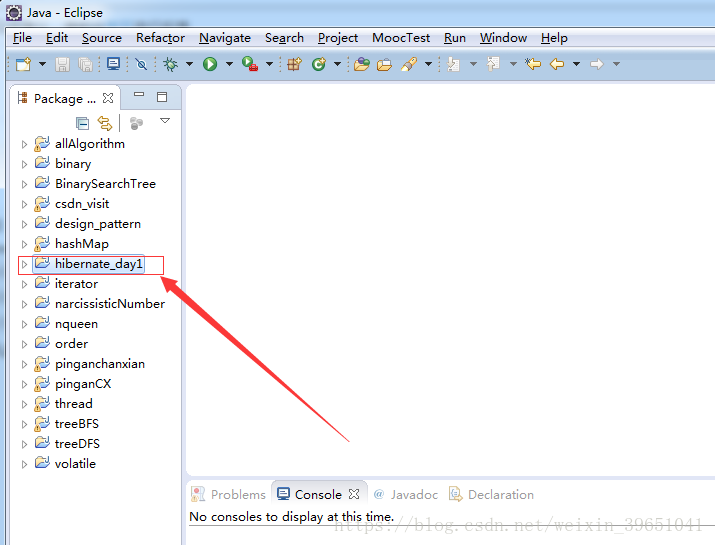Viewport: 715px width, 545px height.
Task: Click the Run Last Tool icon
Action: pos(250,64)
